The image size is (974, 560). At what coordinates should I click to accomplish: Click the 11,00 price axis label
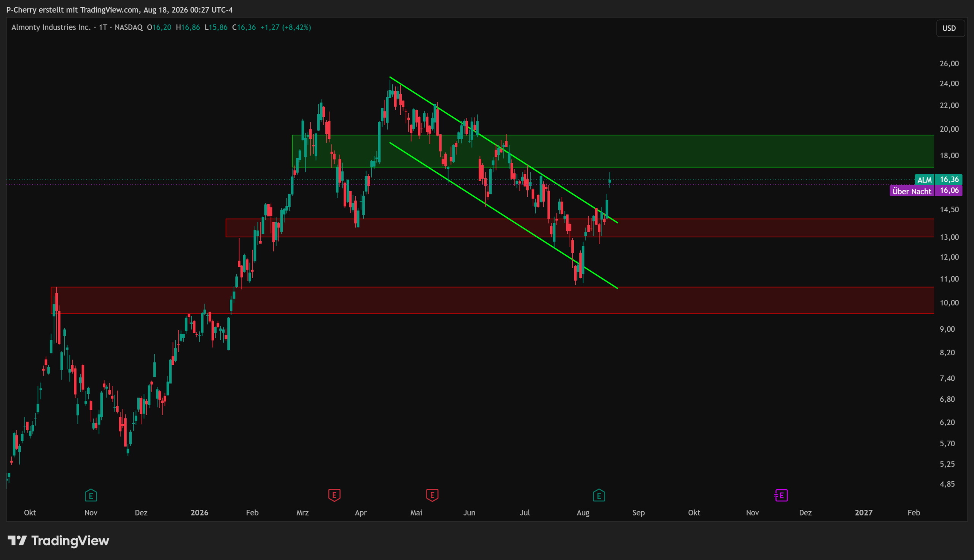pyautogui.click(x=949, y=279)
